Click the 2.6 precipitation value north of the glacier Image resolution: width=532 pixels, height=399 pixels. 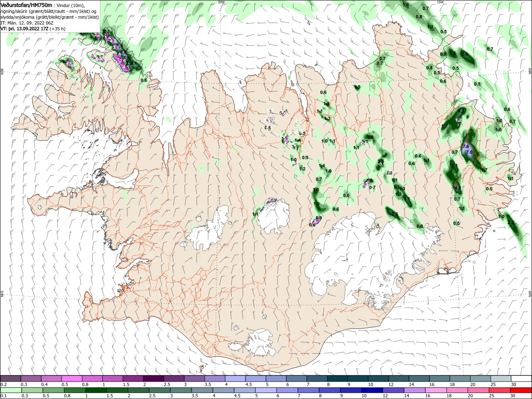point(395,214)
